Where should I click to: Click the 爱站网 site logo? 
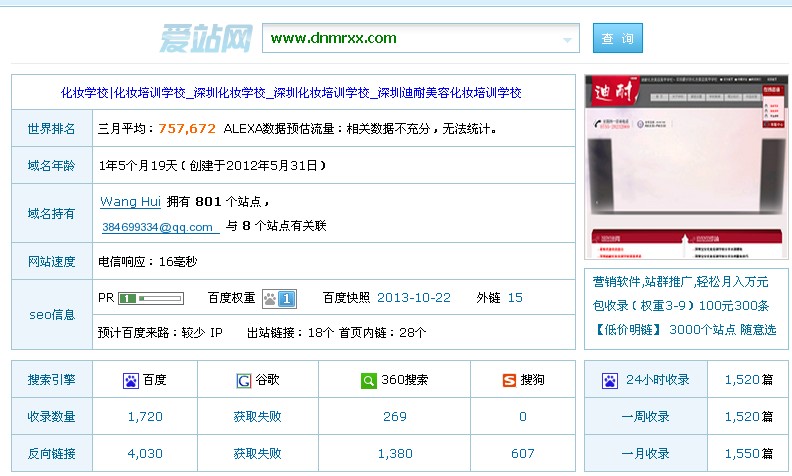click(206, 38)
